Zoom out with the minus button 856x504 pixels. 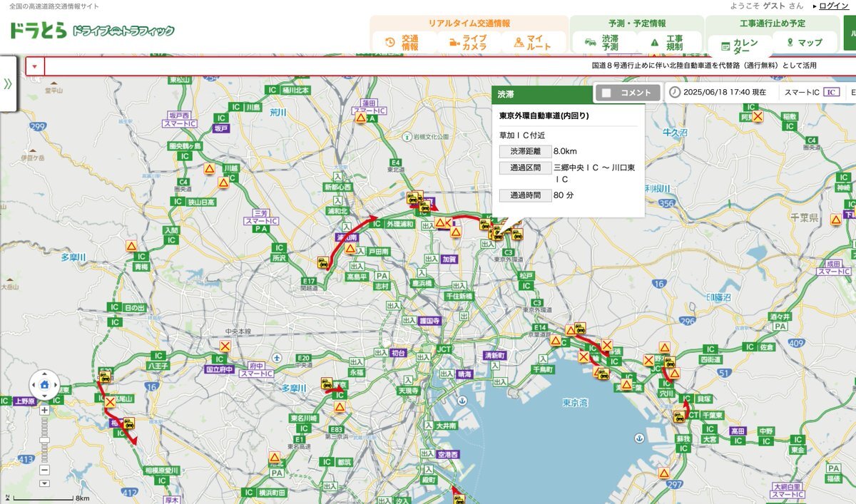pos(44,470)
